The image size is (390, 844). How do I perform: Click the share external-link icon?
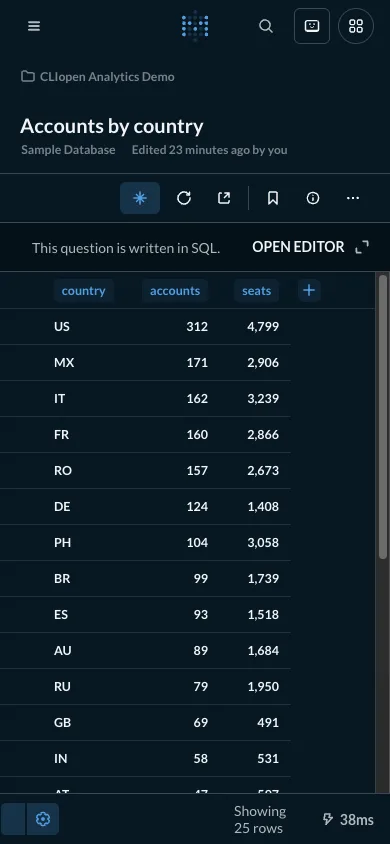point(224,198)
